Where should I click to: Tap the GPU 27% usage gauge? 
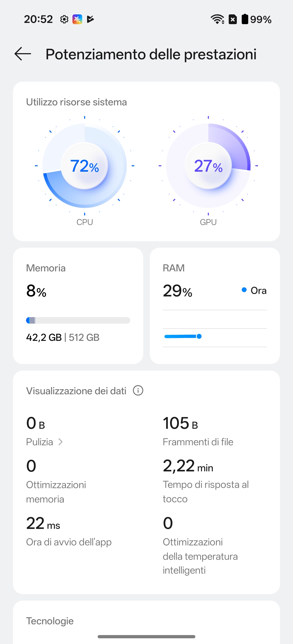pyautogui.click(x=208, y=166)
